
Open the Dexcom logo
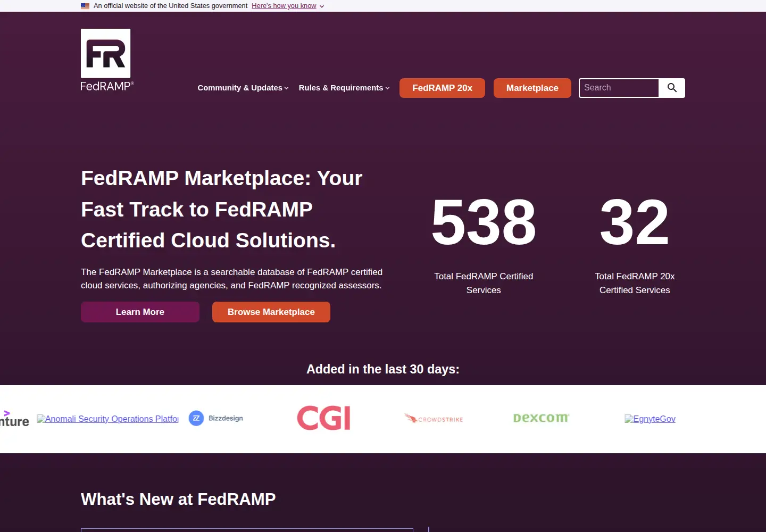(x=541, y=418)
